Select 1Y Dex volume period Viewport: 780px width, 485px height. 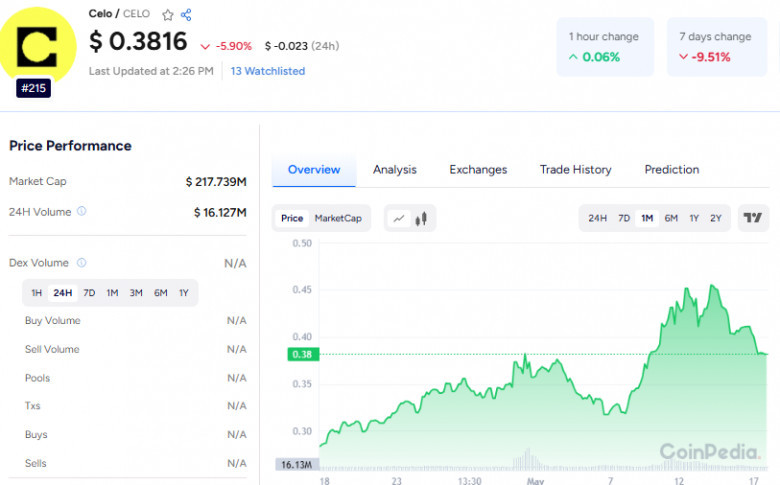point(184,293)
